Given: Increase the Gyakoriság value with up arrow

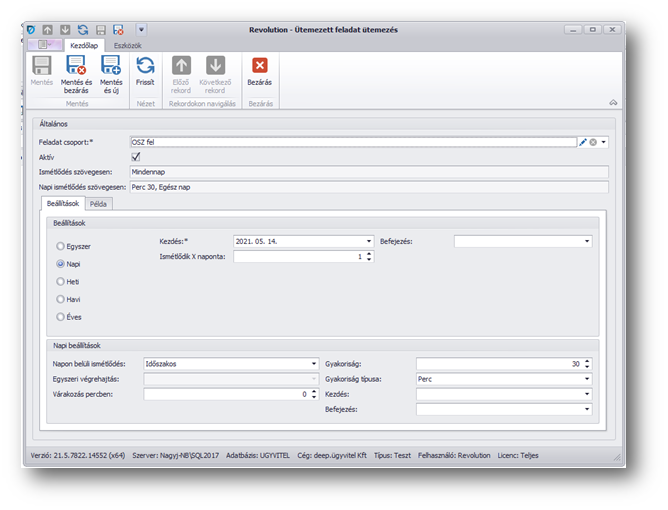Looking at the screenshot, I should pyautogui.click(x=587, y=361).
